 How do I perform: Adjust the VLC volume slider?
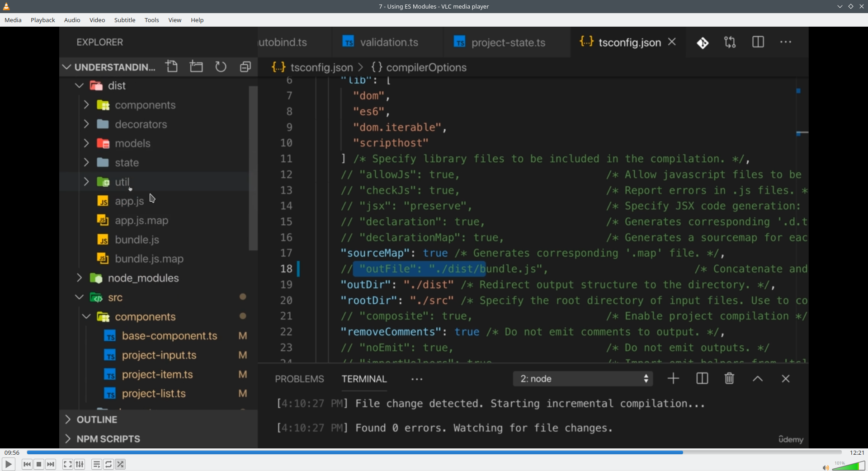tap(849, 466)
